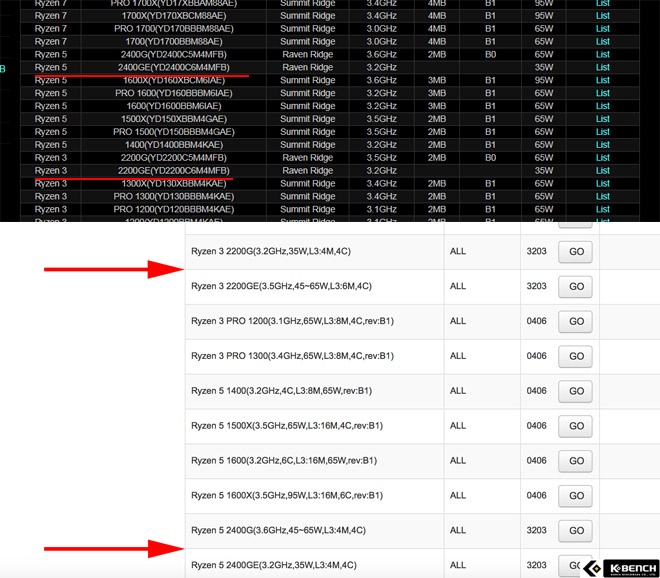This screenshot has width=660, height=578.
Task: Select Raven Ridge cell in 2400GE row
Action: pyautogui.click(x=308, y=67)
